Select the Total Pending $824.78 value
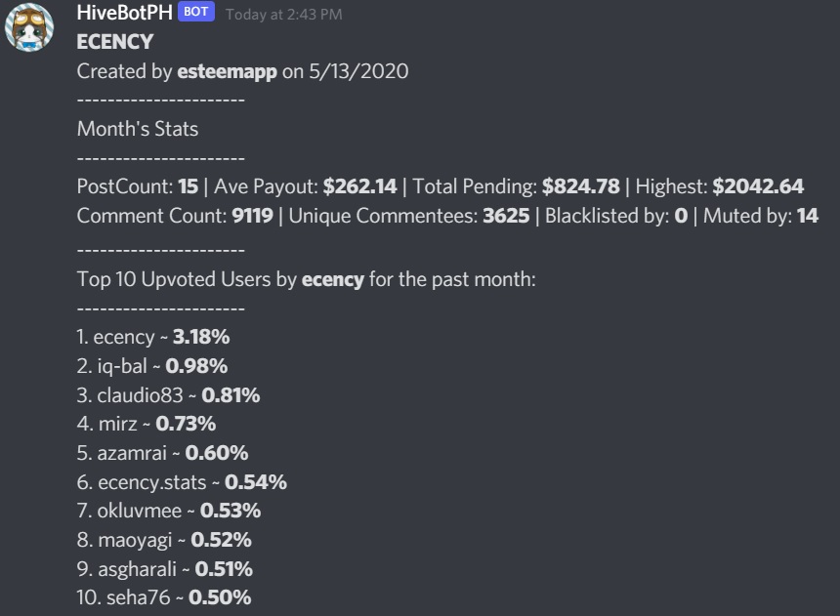 pyautogui.click(x=581, y=186)
